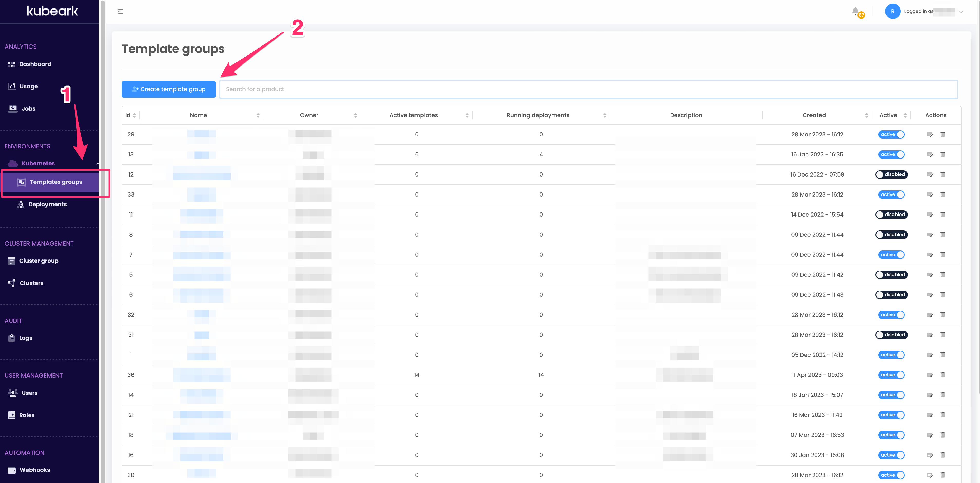Open Deployments in the sidebar
980x483 pixels.
point(47,204)
